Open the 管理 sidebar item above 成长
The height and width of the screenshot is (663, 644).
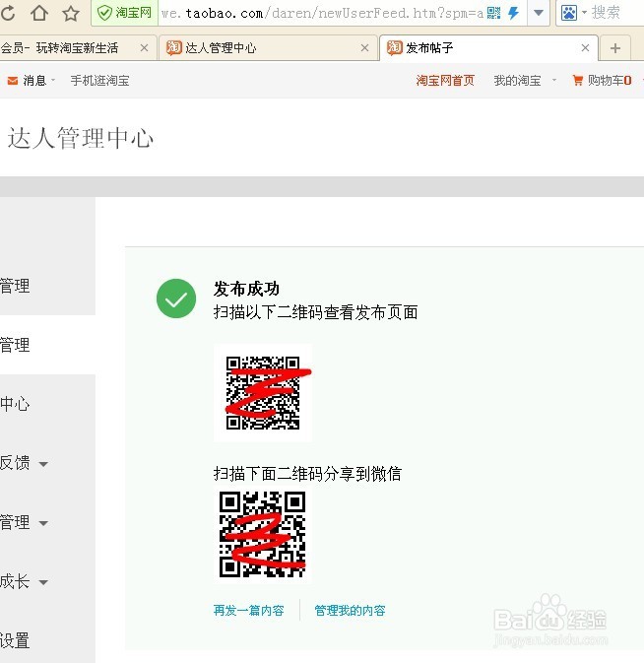[x=15, y=522]
